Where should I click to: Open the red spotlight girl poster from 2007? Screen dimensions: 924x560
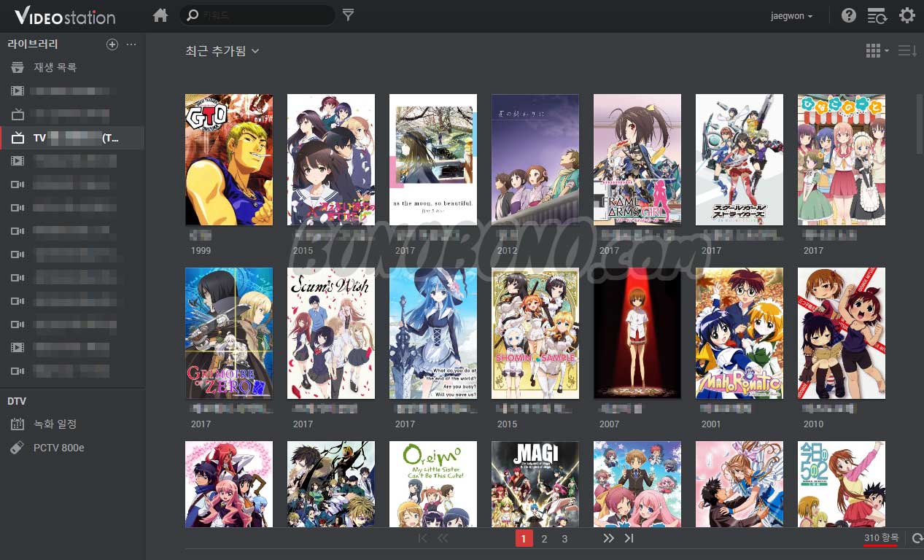(637, 333)
